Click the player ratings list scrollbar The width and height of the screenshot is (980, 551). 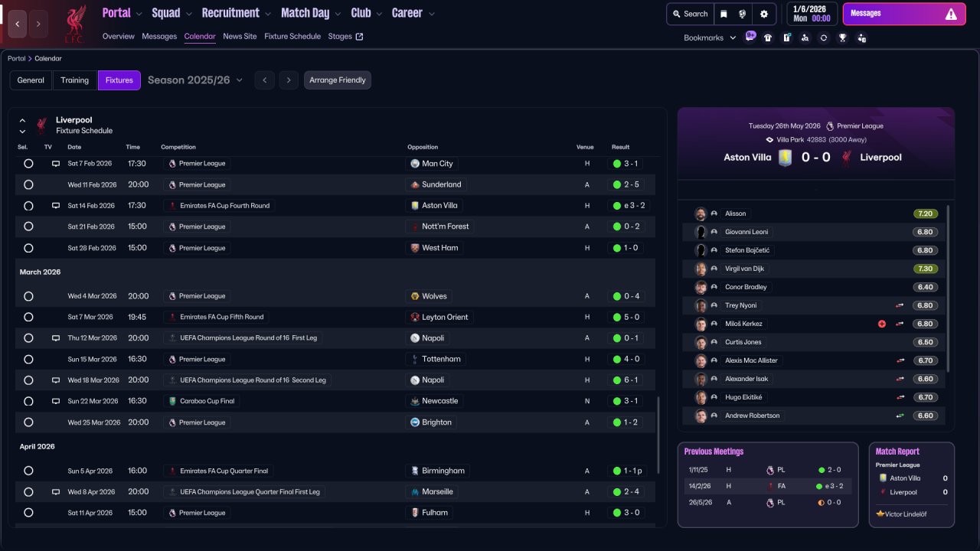948,289
